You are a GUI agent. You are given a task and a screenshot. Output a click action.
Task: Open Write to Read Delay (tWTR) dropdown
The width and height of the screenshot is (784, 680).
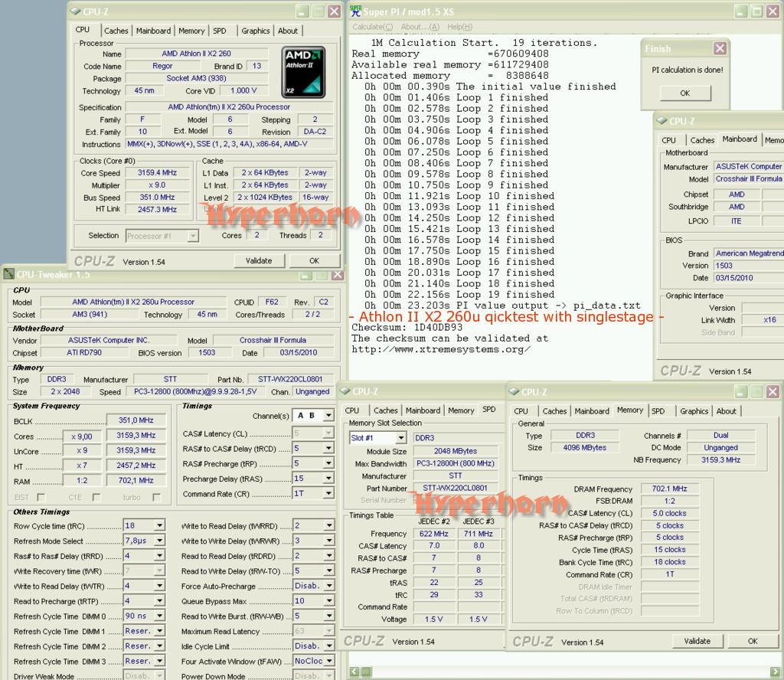point(159,586)
